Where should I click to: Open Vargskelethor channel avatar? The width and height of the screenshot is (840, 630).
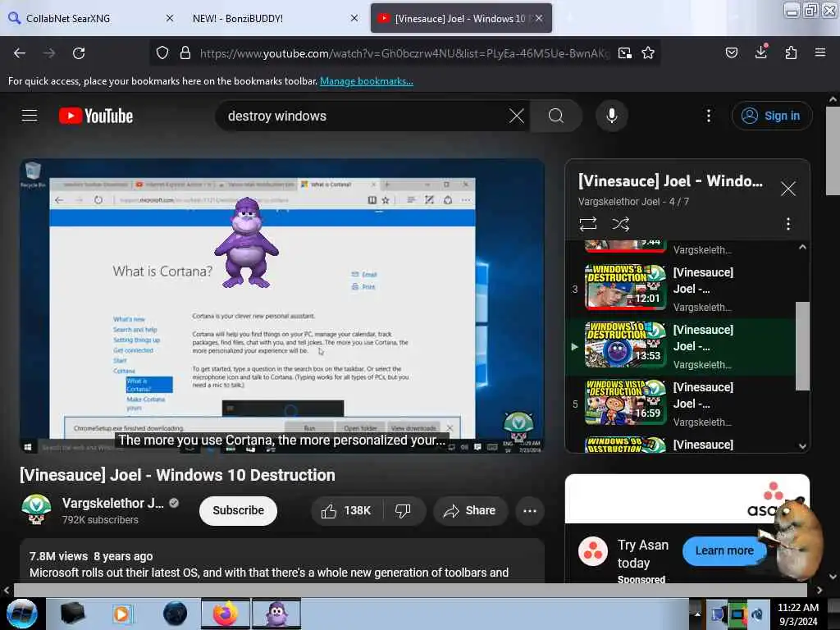[36, 509]
